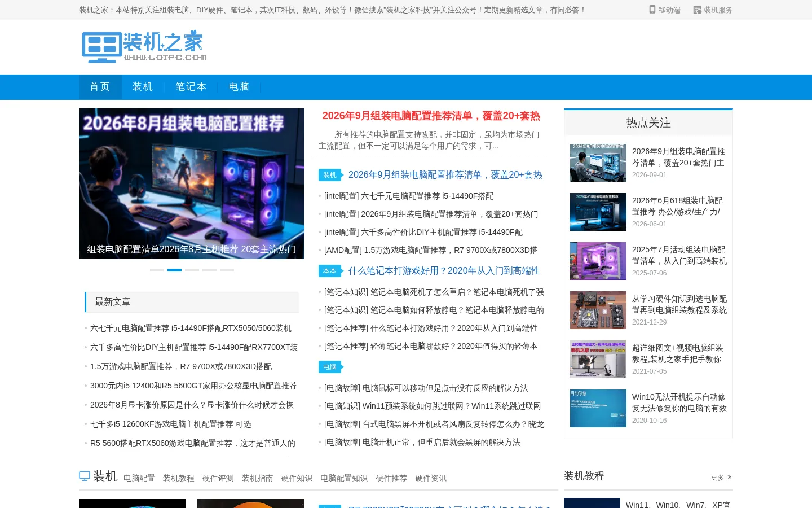Select the 装机指南 sub-category tab
This screenshot has height=508, width=812.
[x=257, y=479]
